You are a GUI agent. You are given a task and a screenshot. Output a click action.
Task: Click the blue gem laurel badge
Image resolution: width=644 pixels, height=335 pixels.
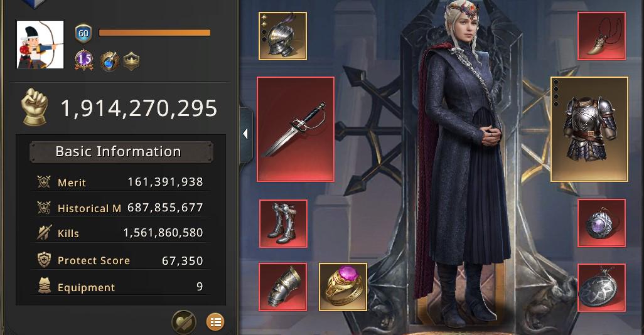pyautogui.click(x=109, y=61)
